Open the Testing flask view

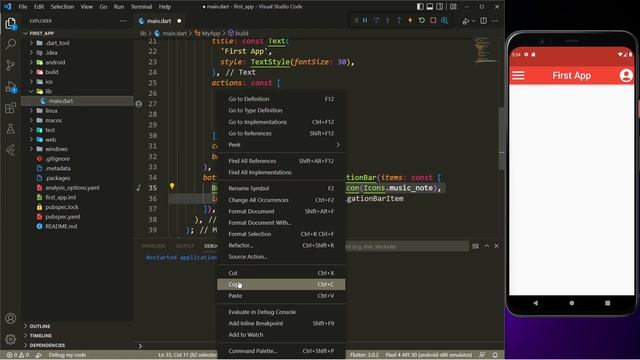11,129
